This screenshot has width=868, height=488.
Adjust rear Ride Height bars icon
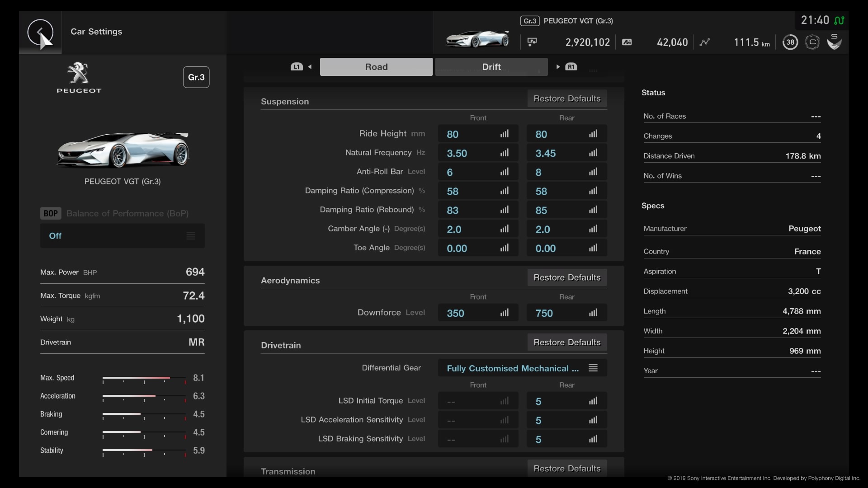(x=593, y=134)
